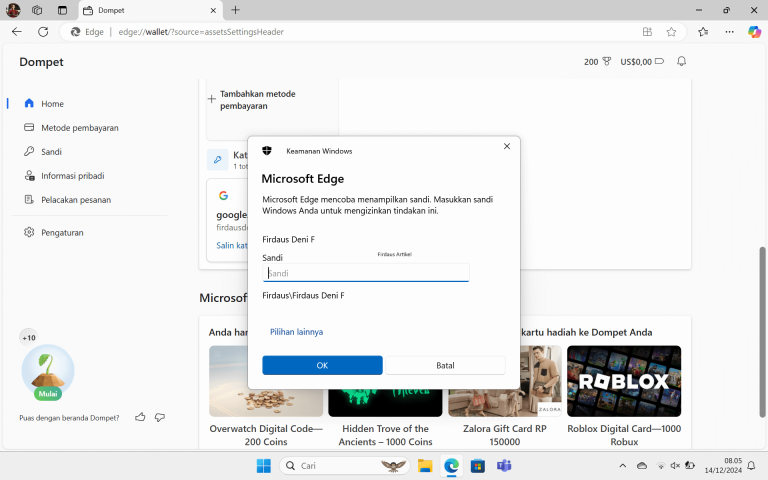Click the browser back arrow
768x480 pixels.
(17, 32)
